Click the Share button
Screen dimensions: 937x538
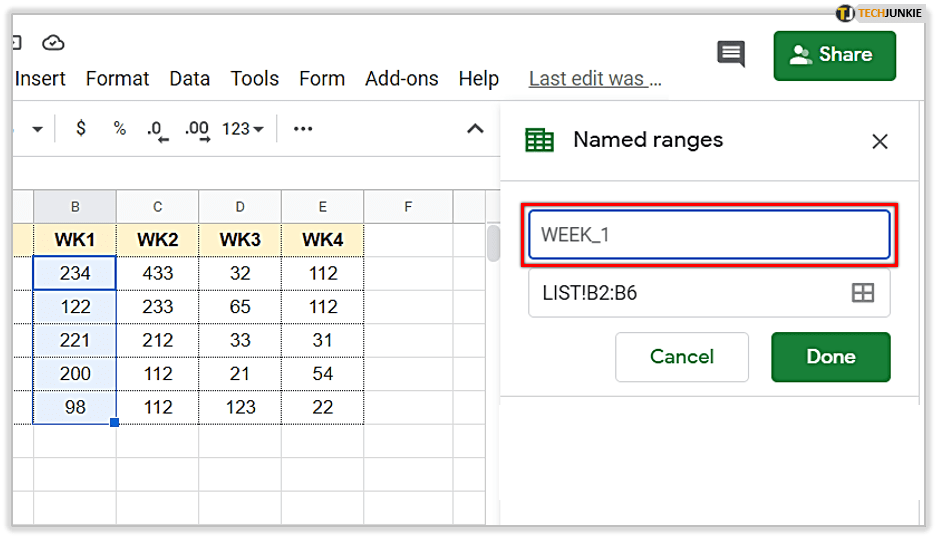(x=834, y=55)
